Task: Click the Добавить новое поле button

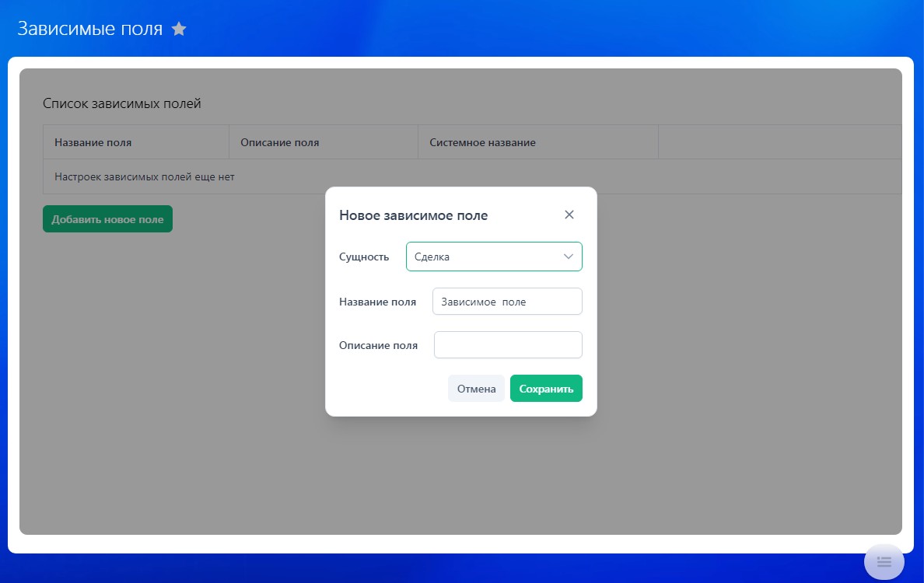Action: (107, 219)
